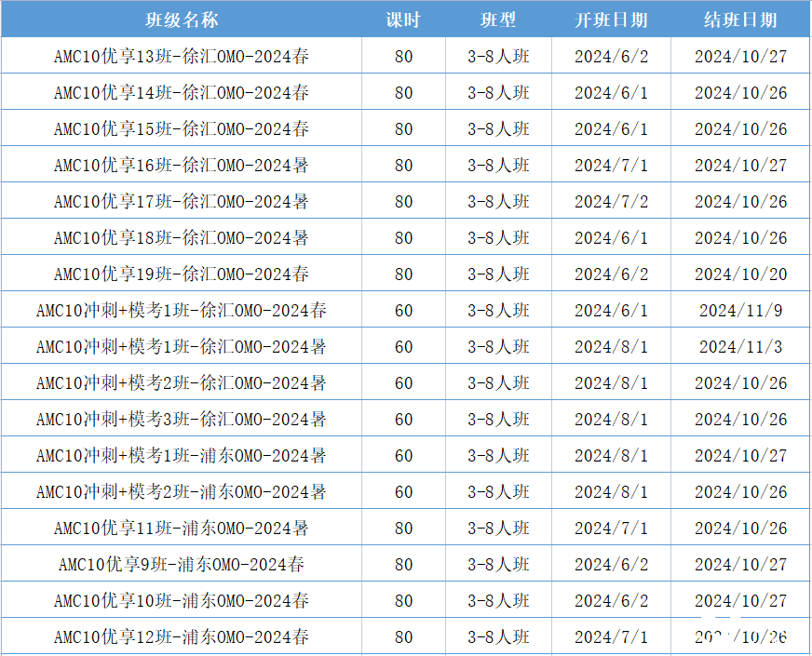Click start date 2024/7/1 of 优享16班
This screenshot has height=656, width=812.
click(x=611, y=165)
